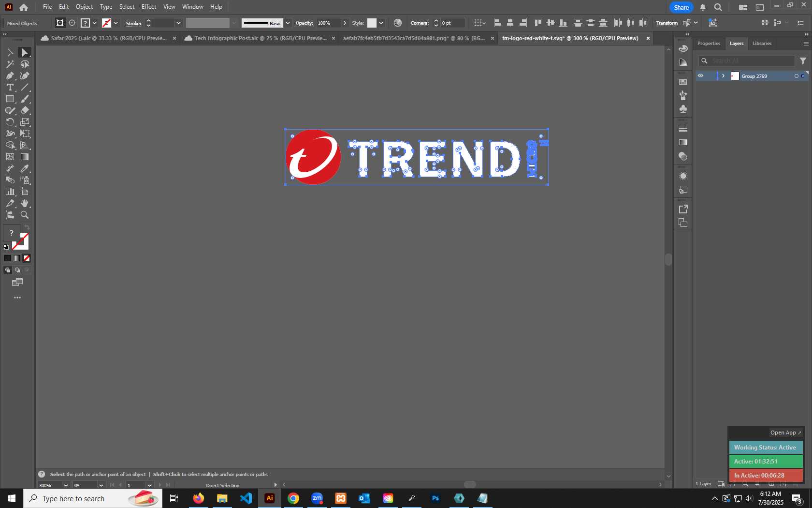The image size is (812, 508).
Task: Select the Eyedropper tool
Action: pos(25,168)
